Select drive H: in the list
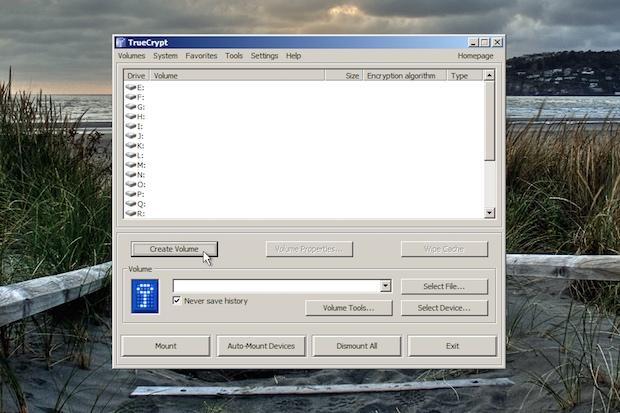Image resolution: width=620 pixels, height=413 pixels. [135, 116]
